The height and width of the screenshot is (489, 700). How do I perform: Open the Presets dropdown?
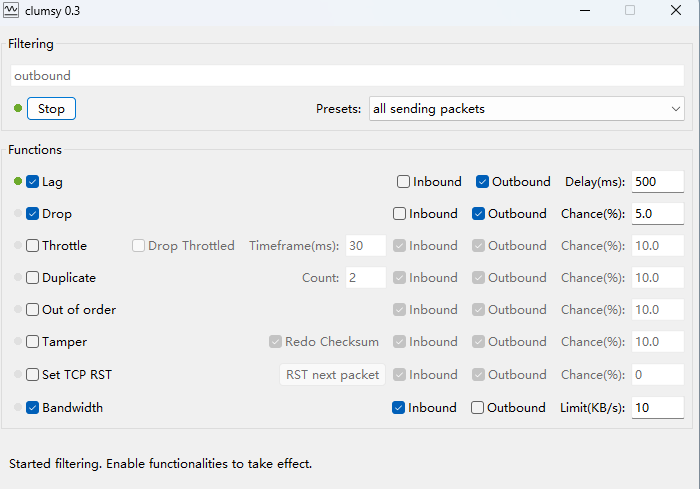pyautogui.click(x=527, y=109)
